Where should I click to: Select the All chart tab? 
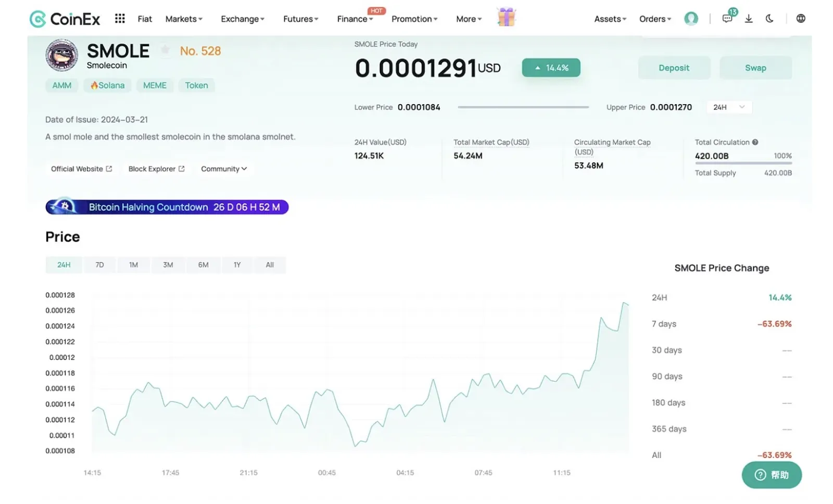tap(269, 264)
